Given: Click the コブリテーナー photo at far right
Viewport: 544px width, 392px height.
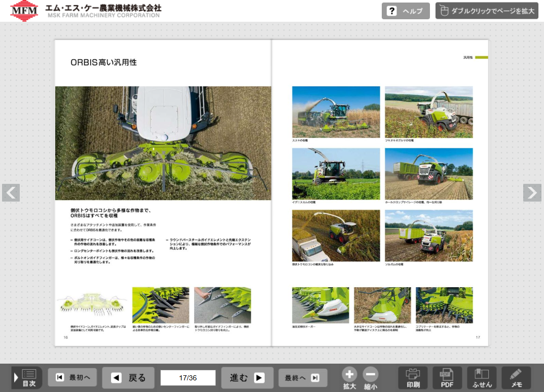Looking at the screenshot, I should [x=444, y=305].
